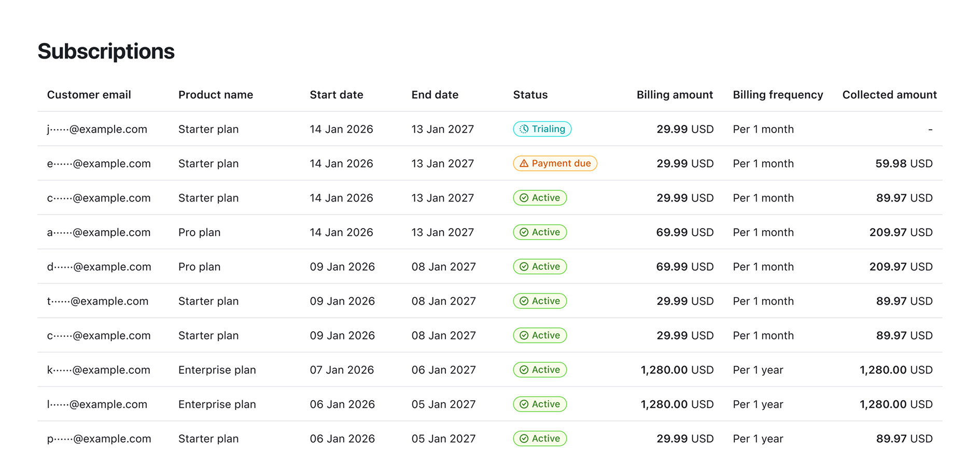Sort by the Customer email column header
980x452 pixels.
tap(89, 95)
